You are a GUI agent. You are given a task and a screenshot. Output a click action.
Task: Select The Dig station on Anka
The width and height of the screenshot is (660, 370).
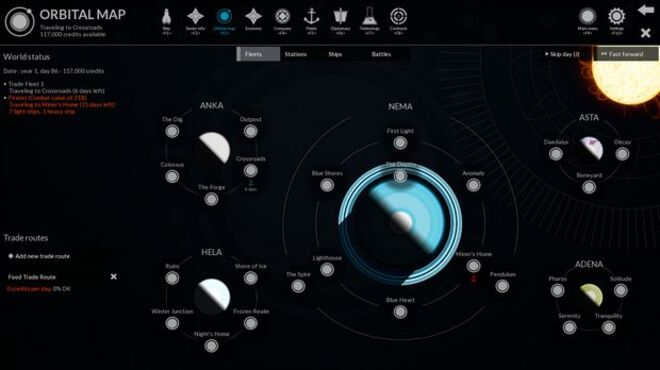(x=172, y=131)
